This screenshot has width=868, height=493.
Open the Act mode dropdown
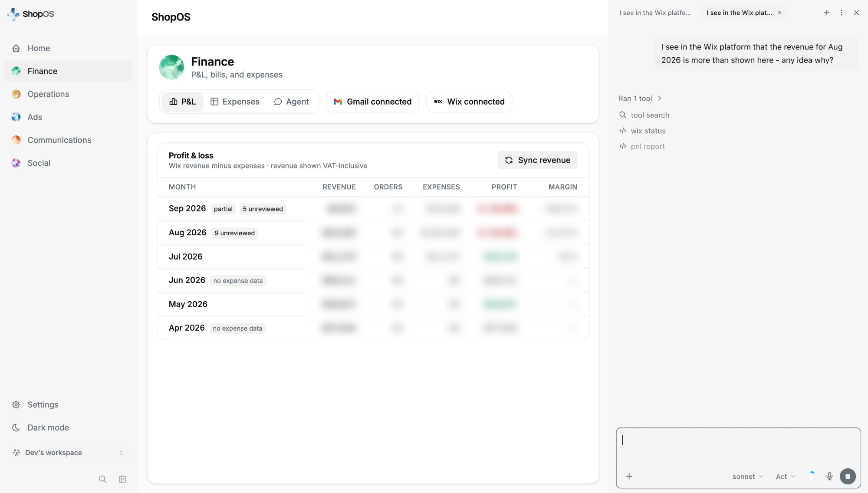click(785, 477)
